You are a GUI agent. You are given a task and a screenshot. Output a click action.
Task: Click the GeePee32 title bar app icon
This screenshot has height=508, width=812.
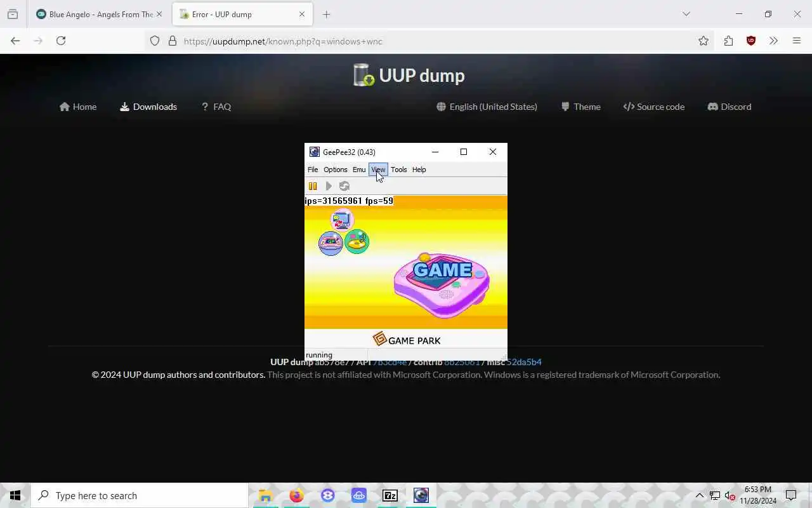314,152
